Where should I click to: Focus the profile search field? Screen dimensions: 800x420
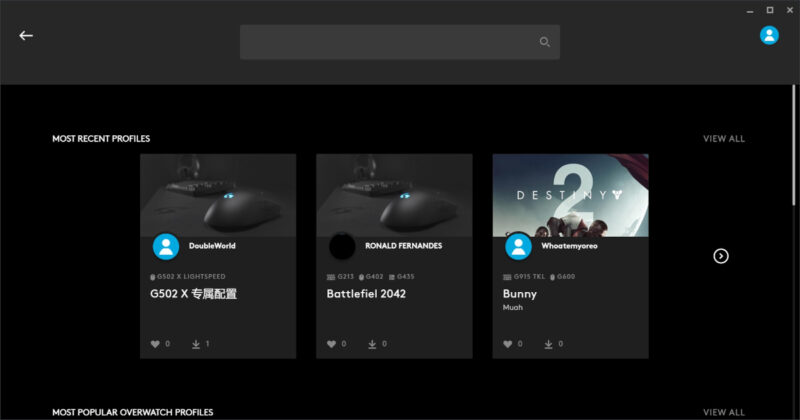(399, 42)
